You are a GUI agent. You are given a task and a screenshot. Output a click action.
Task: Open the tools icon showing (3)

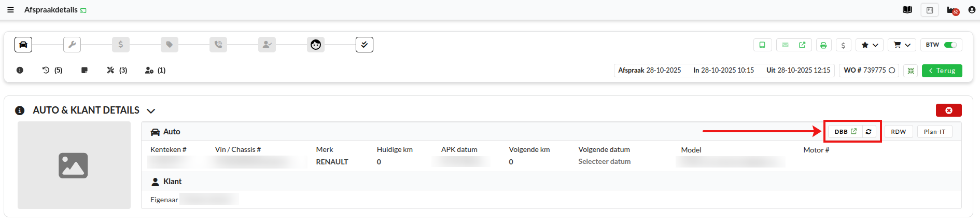pos(117,70)
